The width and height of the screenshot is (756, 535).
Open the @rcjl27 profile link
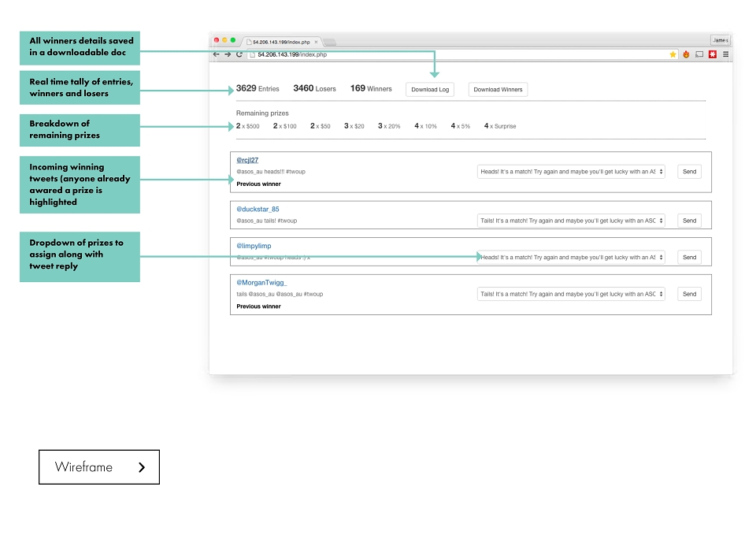(x=247, y=160)
